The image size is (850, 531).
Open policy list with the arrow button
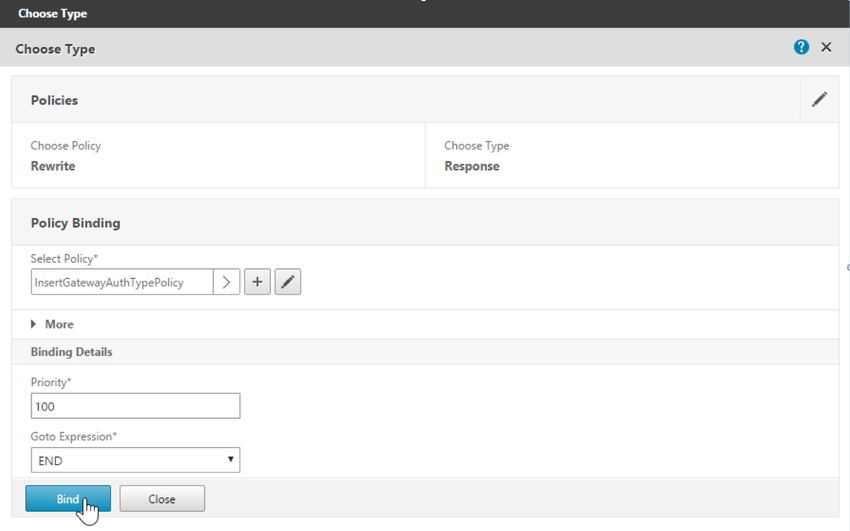pyautogui.click(x=227, y=282)
